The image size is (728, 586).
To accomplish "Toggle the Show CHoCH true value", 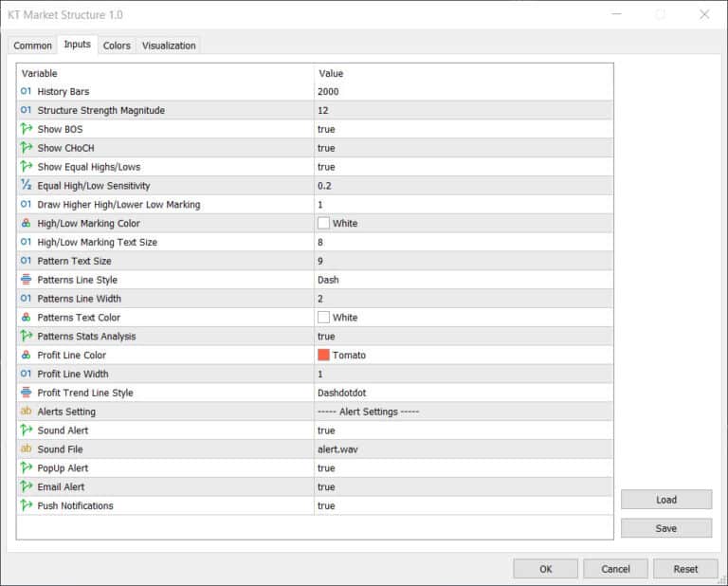I will [x=464, y=148].
